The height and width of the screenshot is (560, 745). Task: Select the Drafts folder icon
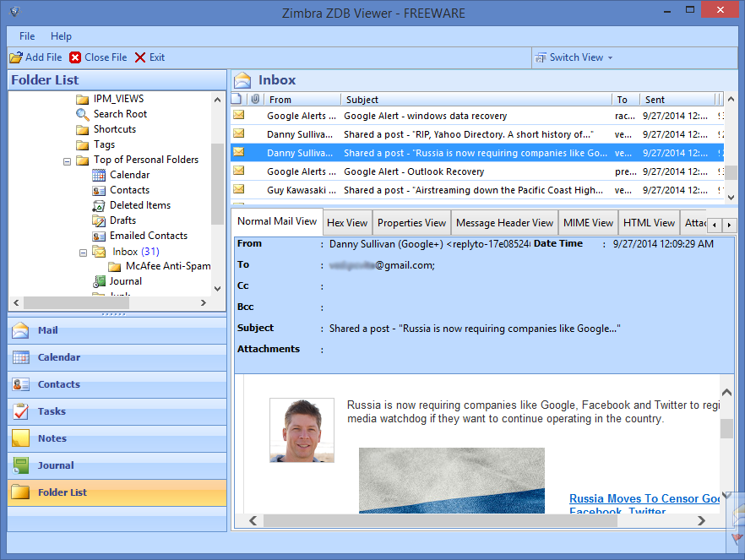tap(99, 220)
